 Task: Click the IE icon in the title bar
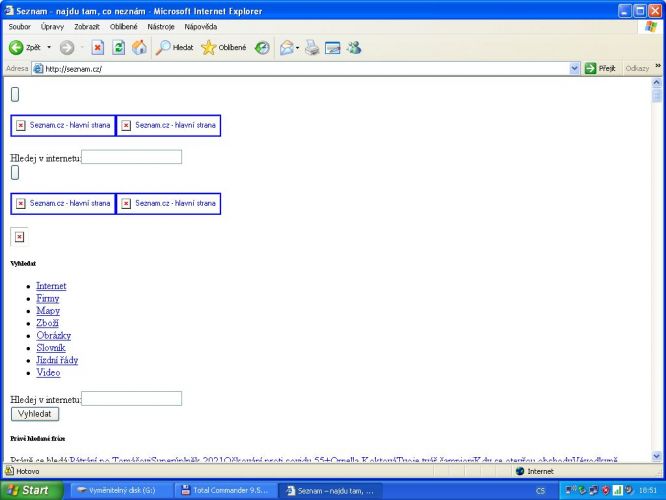point(8,10)
